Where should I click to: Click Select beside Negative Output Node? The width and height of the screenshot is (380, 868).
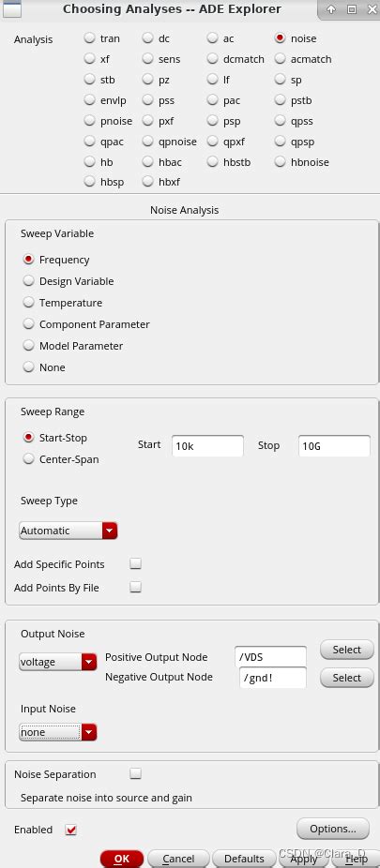click(347, 678)
